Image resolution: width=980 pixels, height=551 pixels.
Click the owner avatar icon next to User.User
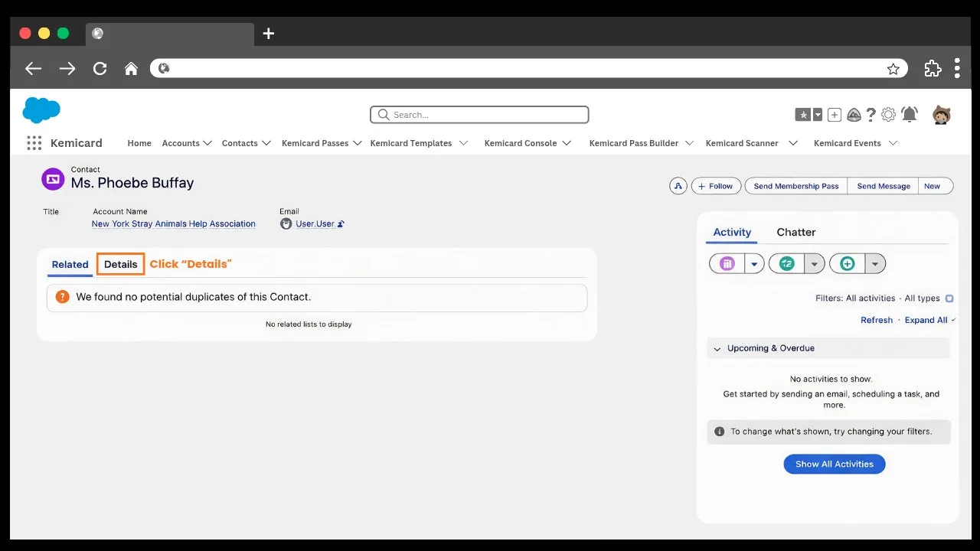[286, 224]
